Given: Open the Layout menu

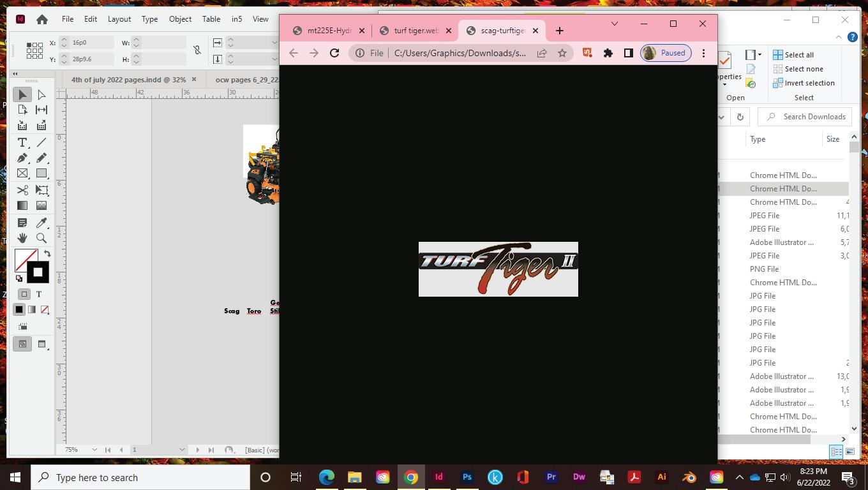Looking at the screenshot, I should 119,19.
